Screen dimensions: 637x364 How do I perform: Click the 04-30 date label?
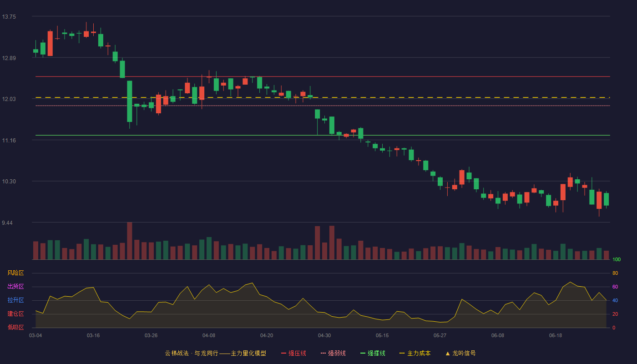coord(324,335)
